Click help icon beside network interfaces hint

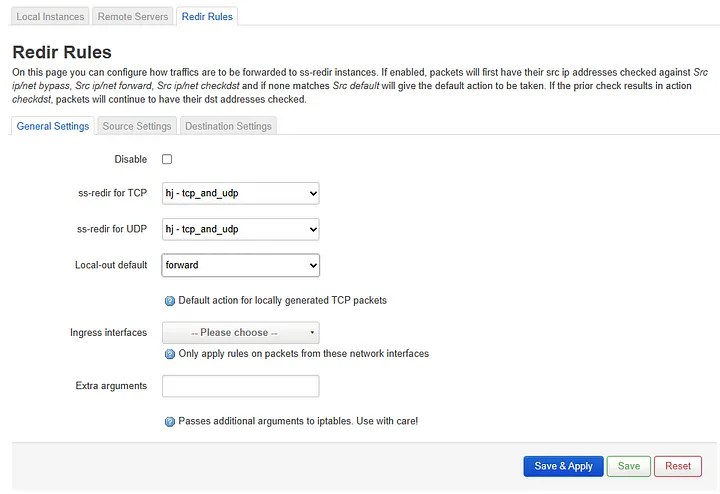pos(169,354)
